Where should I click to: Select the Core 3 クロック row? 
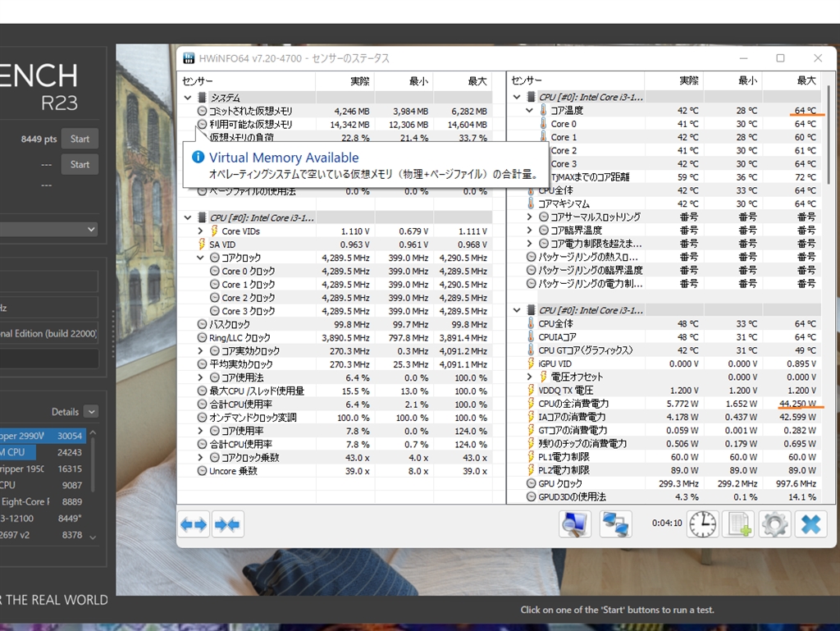click(335, 311)
